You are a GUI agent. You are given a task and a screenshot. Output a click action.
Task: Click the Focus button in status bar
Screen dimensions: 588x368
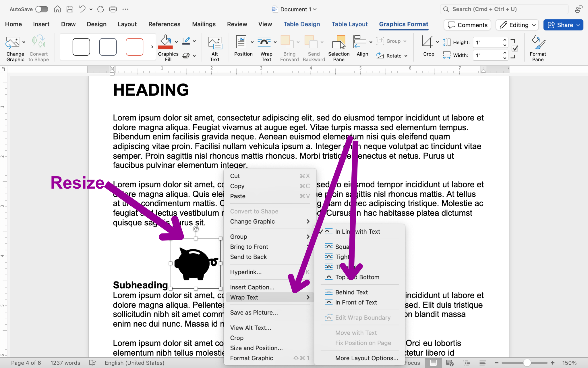412,363
